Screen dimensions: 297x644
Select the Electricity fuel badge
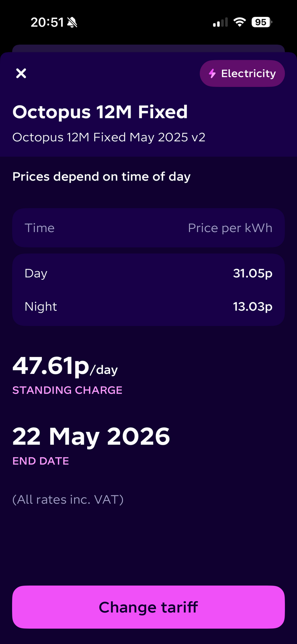pos(242,74)
